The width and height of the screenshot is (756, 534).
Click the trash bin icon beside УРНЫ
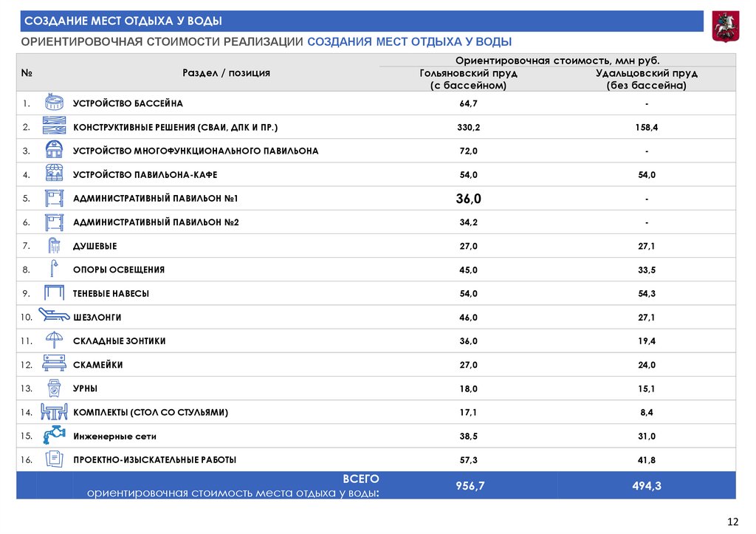pyautogui.click(x=55, y=388)
